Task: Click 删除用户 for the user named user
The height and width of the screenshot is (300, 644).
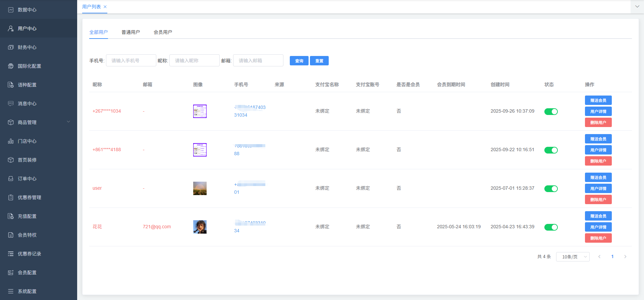Action: tap(598, 199)
